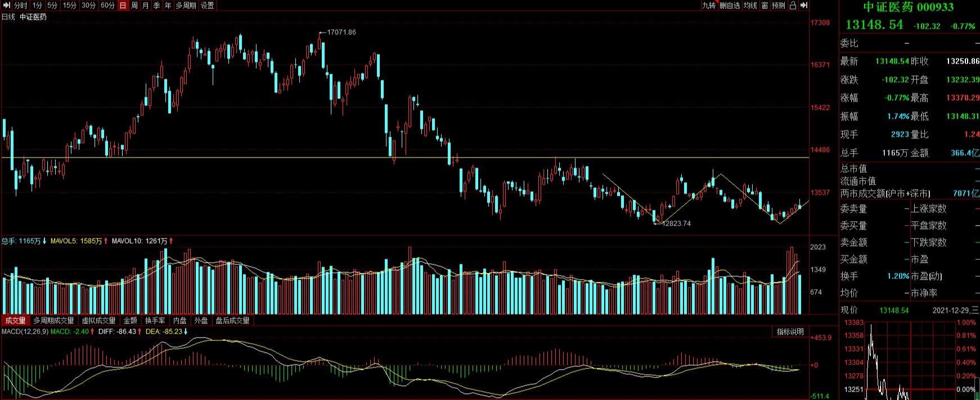Toggle the 九转 indicator
Screen dimensions: 980x400
pyautogui.click(x=709, y=5)
